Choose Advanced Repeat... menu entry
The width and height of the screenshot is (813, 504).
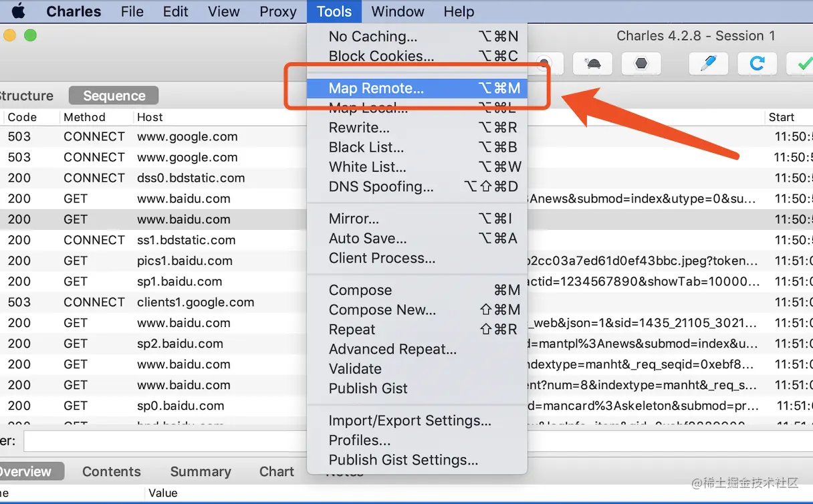[x=417, y=349]
